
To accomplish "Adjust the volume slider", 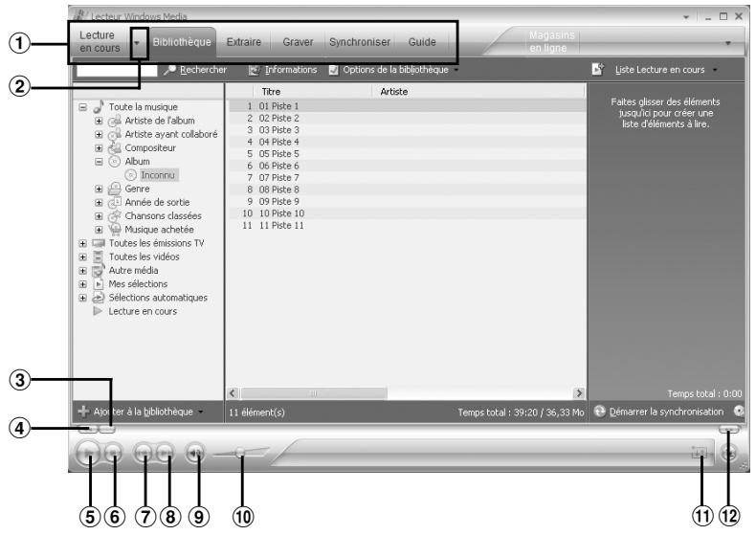I will (240, 452).
